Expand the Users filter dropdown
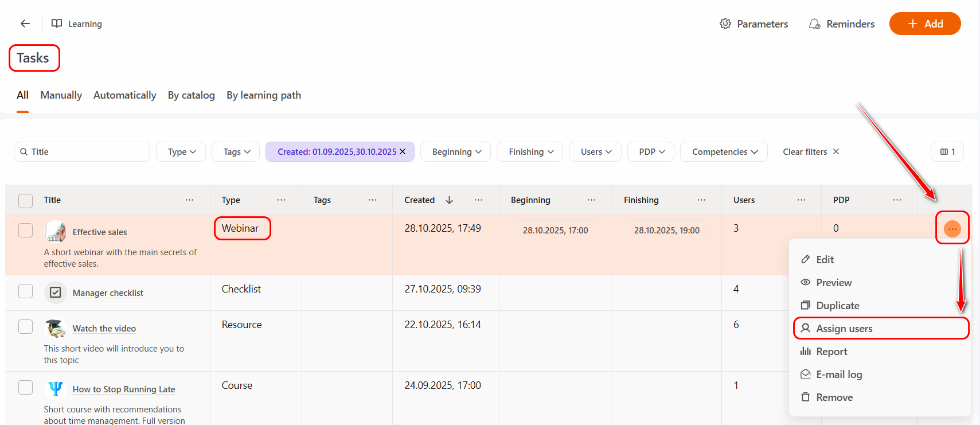Image resolution: width=980 pixels, height=425 pixels. coord(595,152)
